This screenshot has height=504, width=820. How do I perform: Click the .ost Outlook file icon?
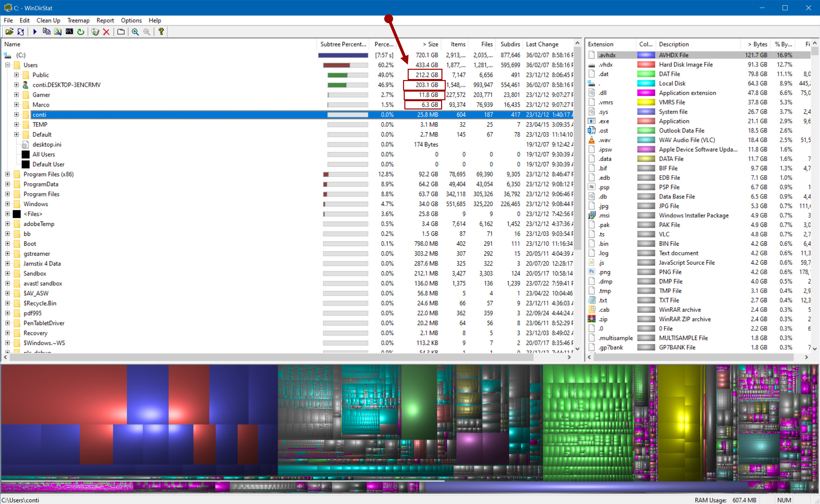click(592, 130)
